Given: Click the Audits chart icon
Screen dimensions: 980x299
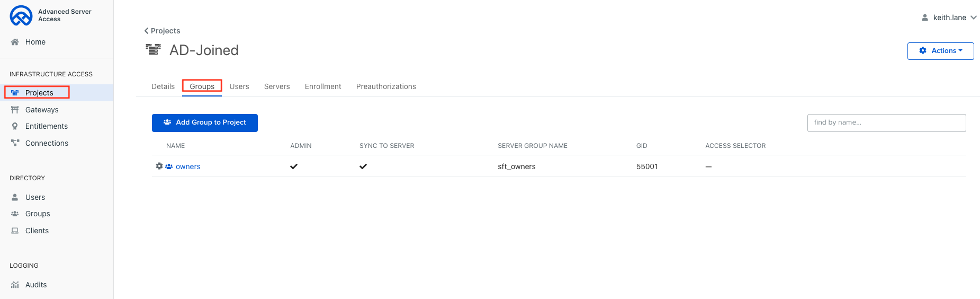Looking at the screenshot, I should [15, 285].
